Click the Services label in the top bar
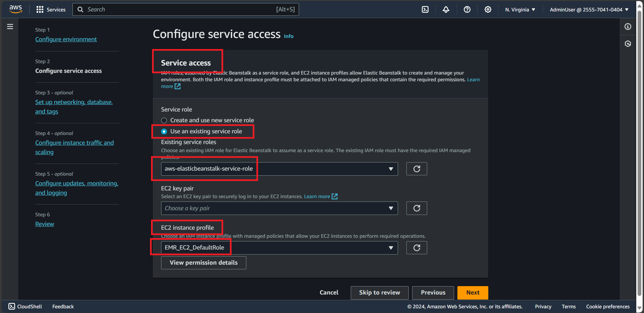The image size is (644, 313). click(x=56, y=10)
